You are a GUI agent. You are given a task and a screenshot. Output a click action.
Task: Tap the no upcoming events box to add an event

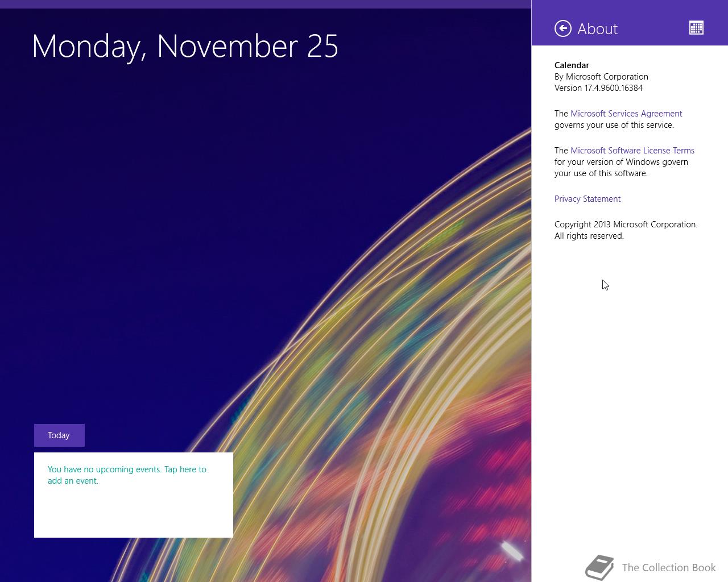coord(134,495)
